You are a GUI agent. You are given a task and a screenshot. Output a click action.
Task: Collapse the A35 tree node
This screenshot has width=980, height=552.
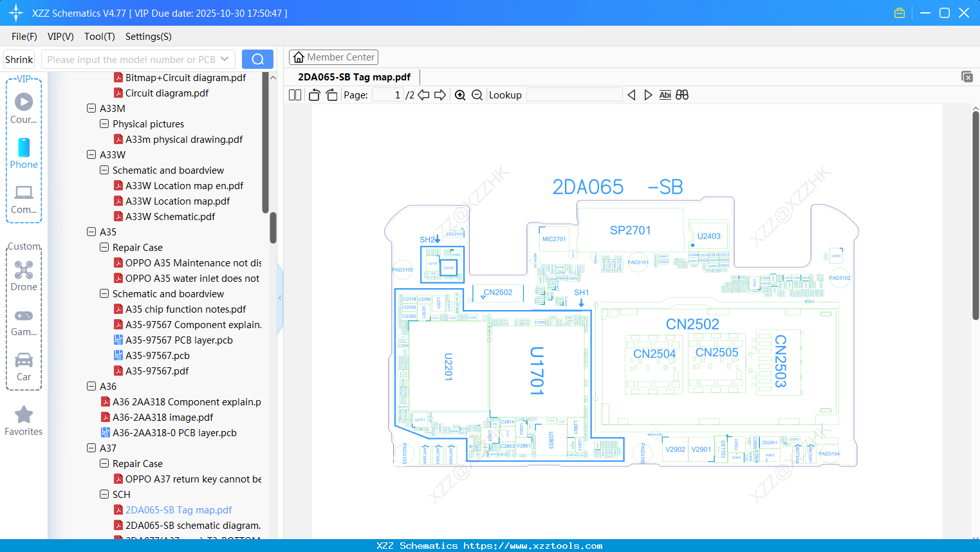pos(91,232)
